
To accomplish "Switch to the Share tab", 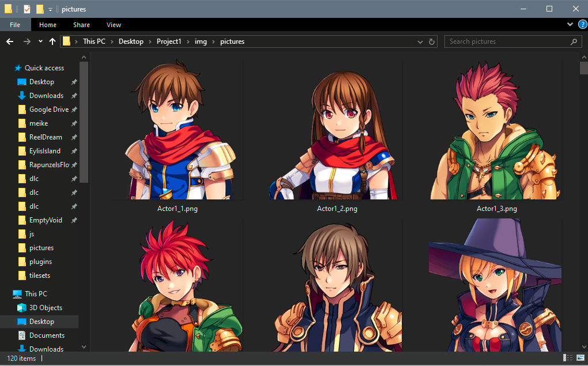I will (81, 25).
